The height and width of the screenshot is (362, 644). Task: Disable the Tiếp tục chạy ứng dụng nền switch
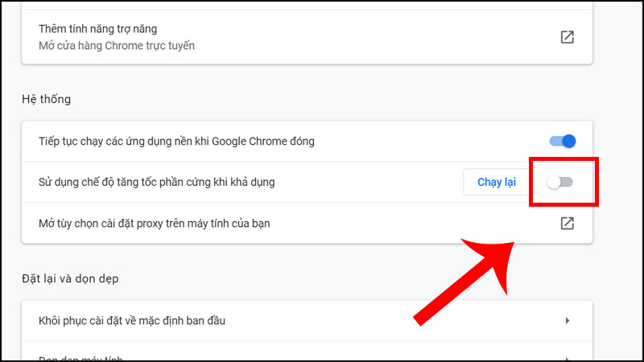562,142
